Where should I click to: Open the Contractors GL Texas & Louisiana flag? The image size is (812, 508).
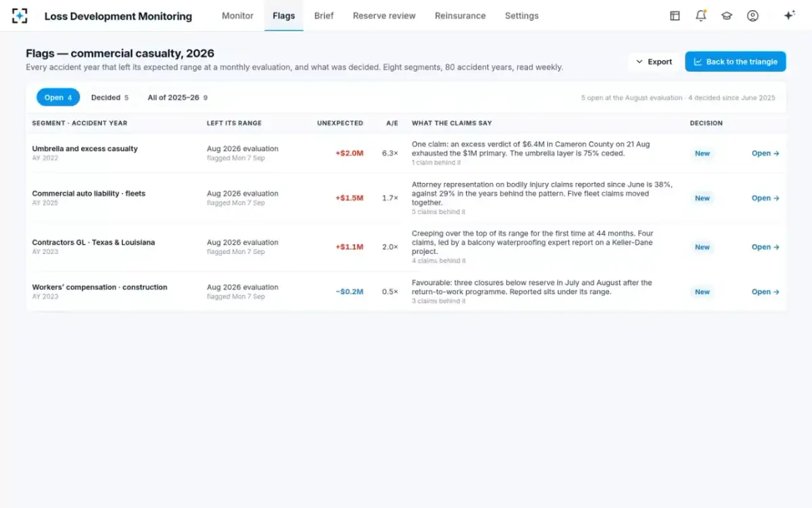pos(765,247)
